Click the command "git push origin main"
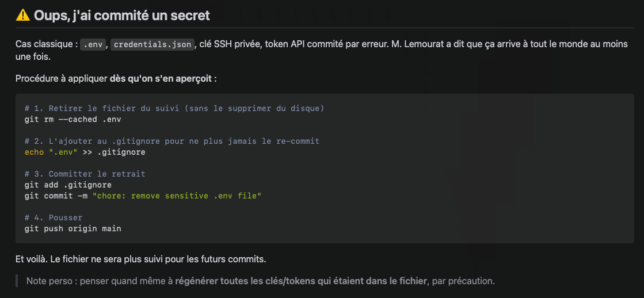 pos(73,228)
